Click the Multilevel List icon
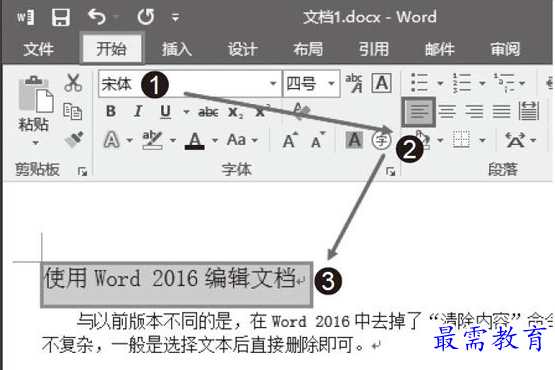Screen dimensions: 555x370 tap(504, 83)
